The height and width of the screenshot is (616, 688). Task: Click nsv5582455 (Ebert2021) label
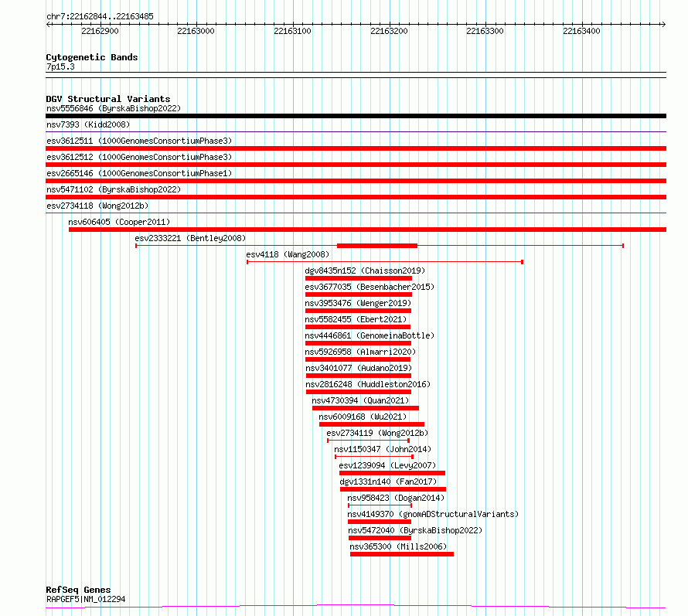coord(356,319)
